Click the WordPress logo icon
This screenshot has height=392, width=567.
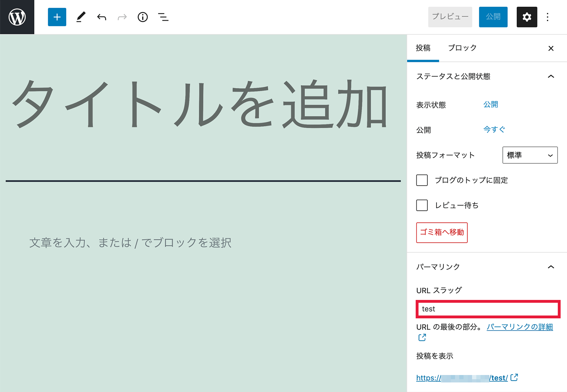tap(17, 17)
